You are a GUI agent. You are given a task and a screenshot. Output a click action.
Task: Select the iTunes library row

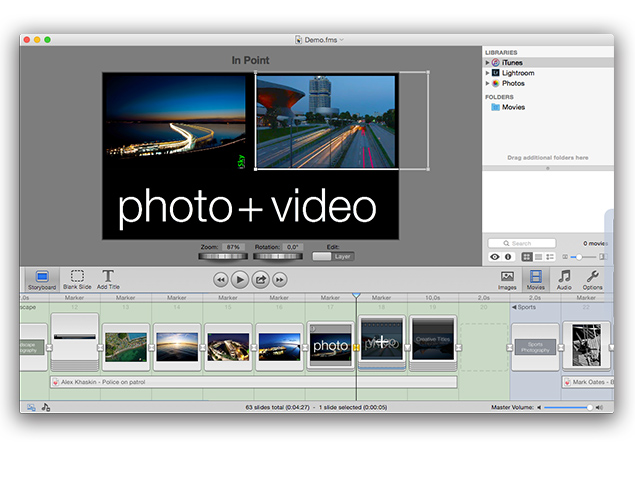click(x=548, y=62)
